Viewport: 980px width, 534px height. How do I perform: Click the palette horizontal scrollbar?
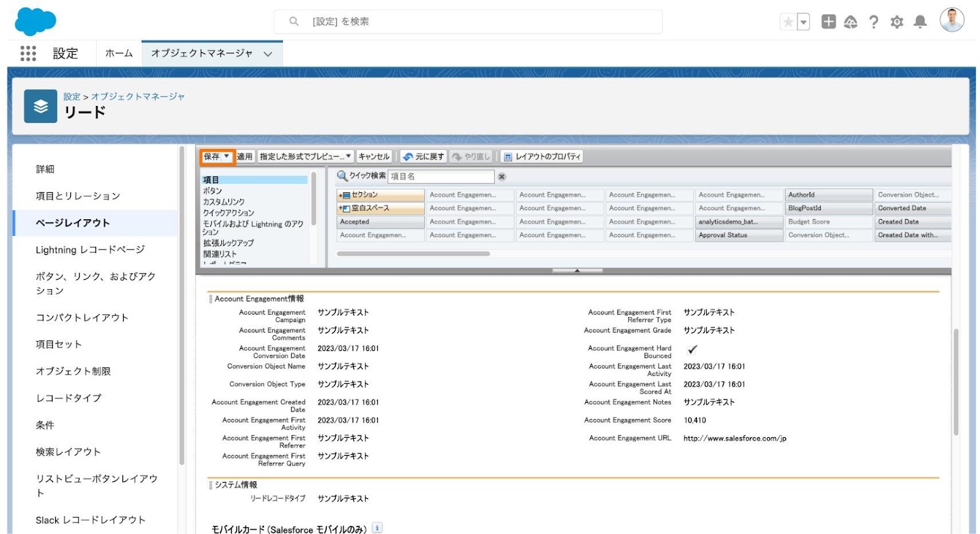[413, 254]
